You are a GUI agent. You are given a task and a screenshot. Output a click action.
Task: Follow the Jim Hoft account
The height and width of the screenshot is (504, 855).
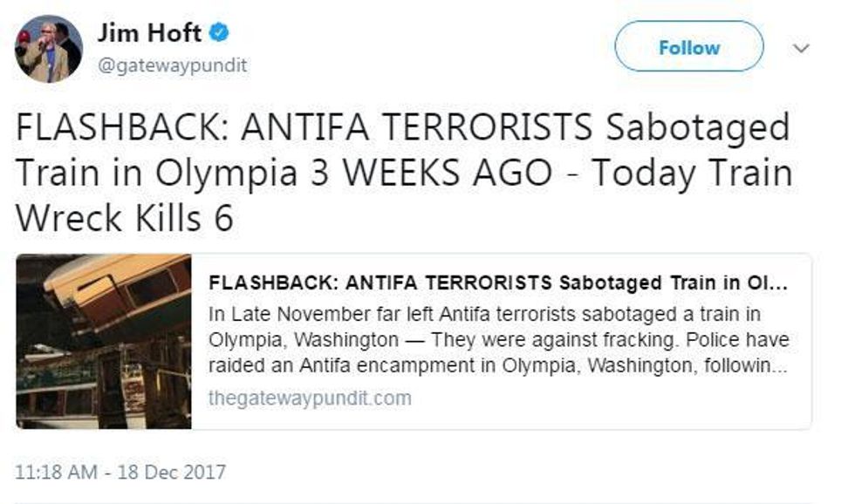click(x=689, y=47)
